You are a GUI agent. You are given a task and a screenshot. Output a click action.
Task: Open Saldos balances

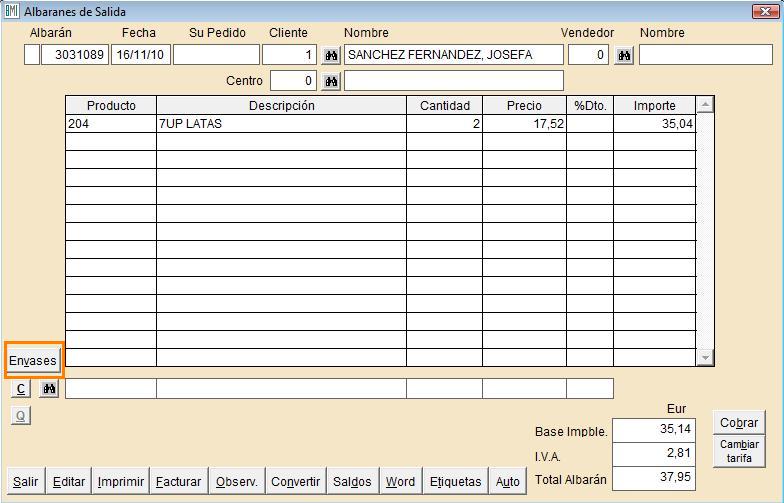[352, 481]
